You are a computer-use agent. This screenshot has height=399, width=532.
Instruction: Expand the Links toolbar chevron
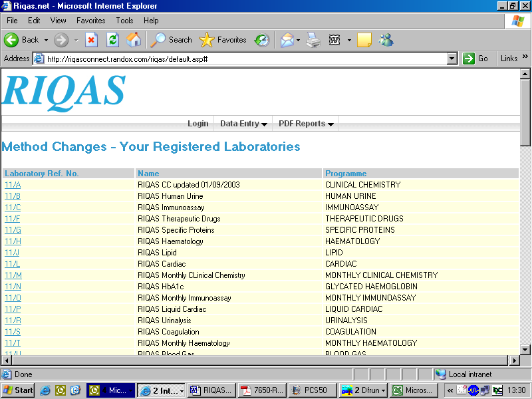click(x=525, y=57)
